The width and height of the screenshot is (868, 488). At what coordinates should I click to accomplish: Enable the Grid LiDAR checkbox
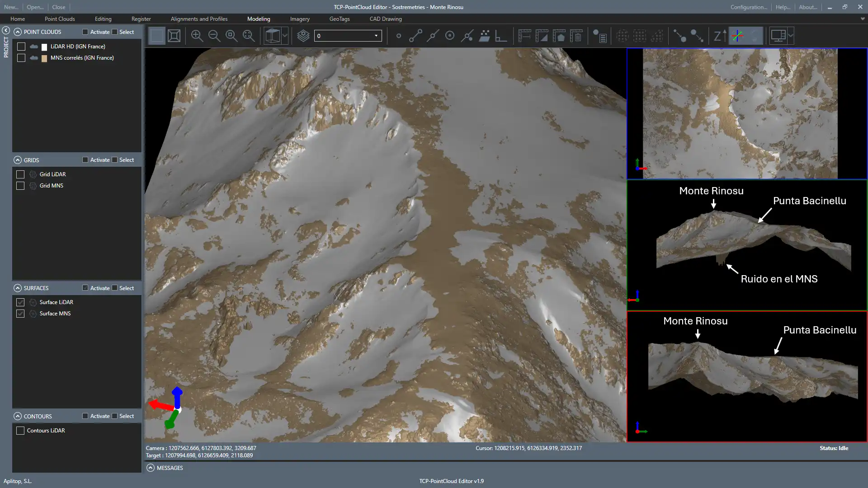[20, 174]
